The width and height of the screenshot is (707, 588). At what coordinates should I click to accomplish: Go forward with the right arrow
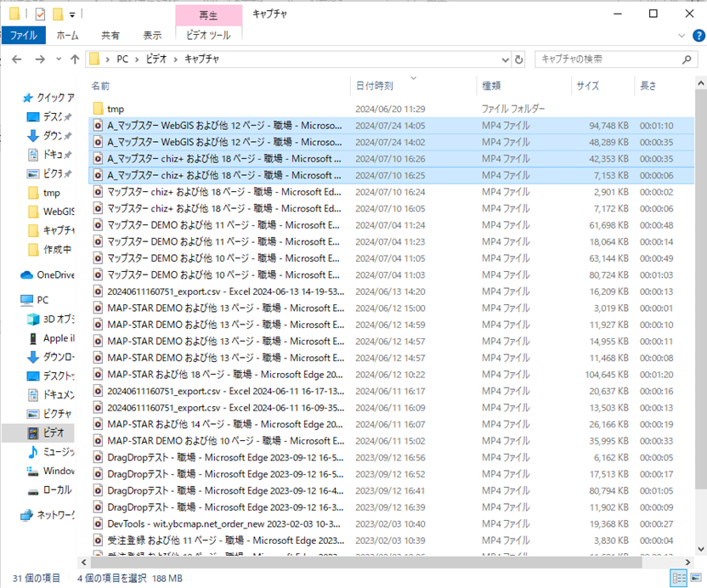[40, 59]
